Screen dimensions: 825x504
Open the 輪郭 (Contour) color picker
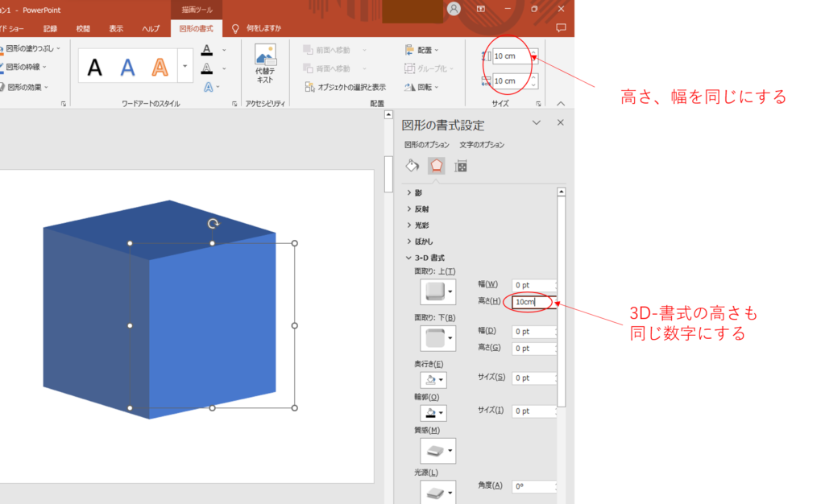point(433,412)
